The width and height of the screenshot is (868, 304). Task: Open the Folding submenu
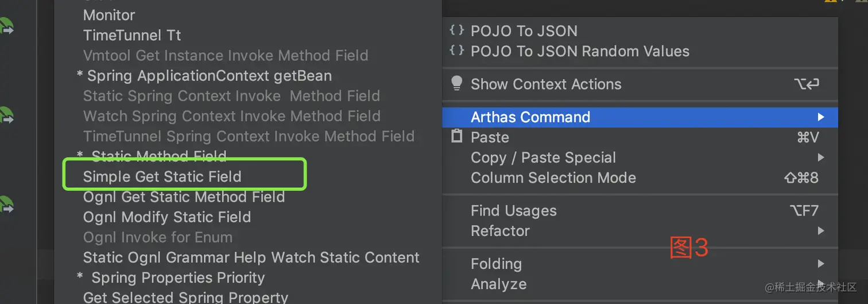click(x=496, y=264)
